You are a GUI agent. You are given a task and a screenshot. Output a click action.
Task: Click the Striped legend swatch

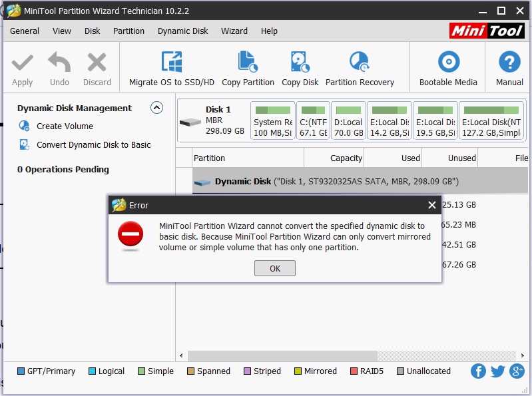[247, 371]
